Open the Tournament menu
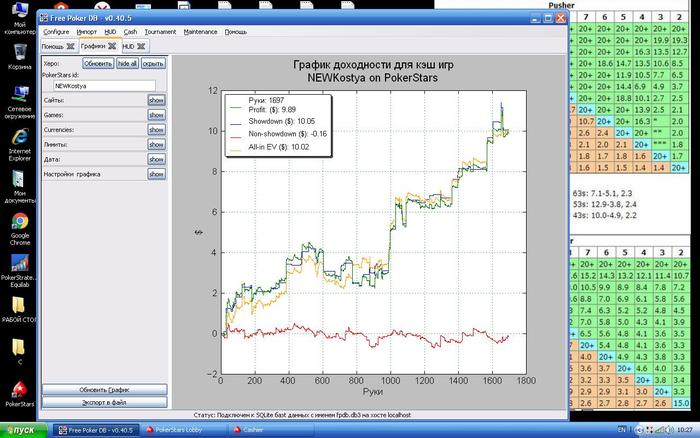This screenshot has width=700, height=438. (160, 32)
